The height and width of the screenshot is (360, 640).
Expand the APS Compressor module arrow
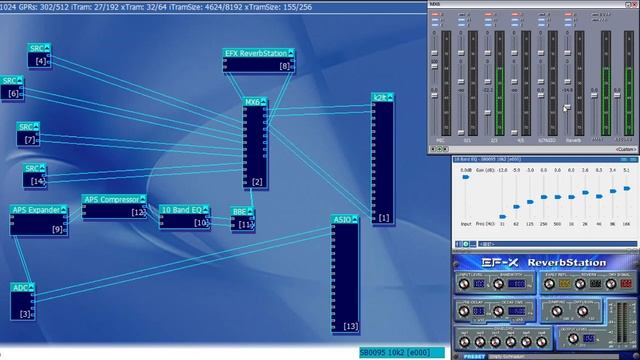142,199
